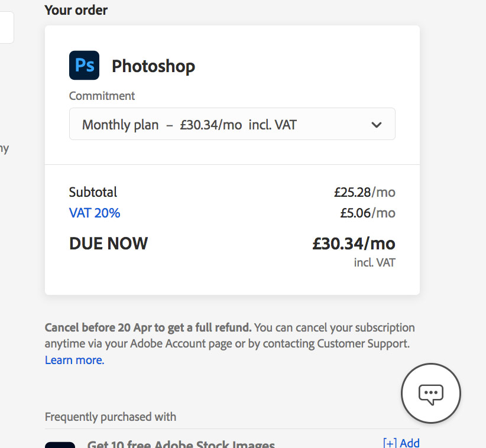
Task: Click the Adobe Stock thumbnail icon
Action: 60,444
